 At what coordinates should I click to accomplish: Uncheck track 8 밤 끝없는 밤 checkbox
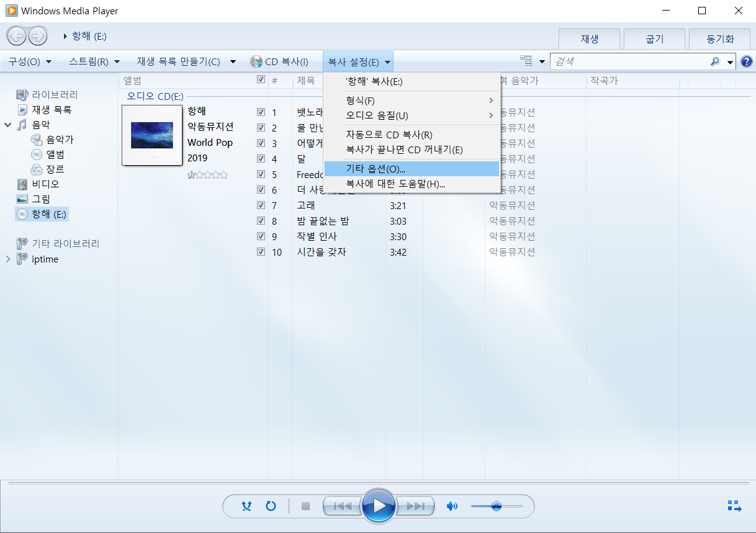pyautogui.click(x=261, y=221)
